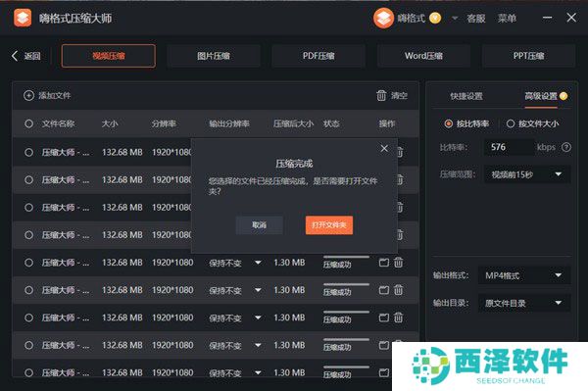
Task: Toggle the select-all circle beside 文件名称
Action: point(28,123)
